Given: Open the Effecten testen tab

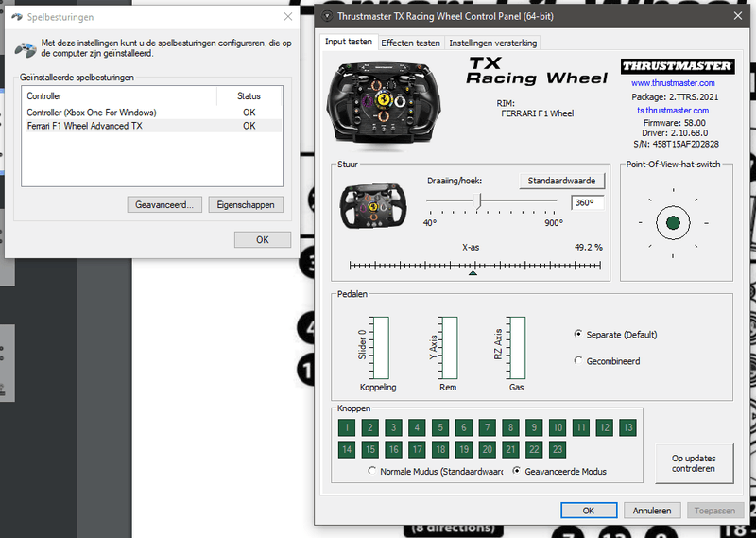Looking at the screenshot, I should point(410,43).
